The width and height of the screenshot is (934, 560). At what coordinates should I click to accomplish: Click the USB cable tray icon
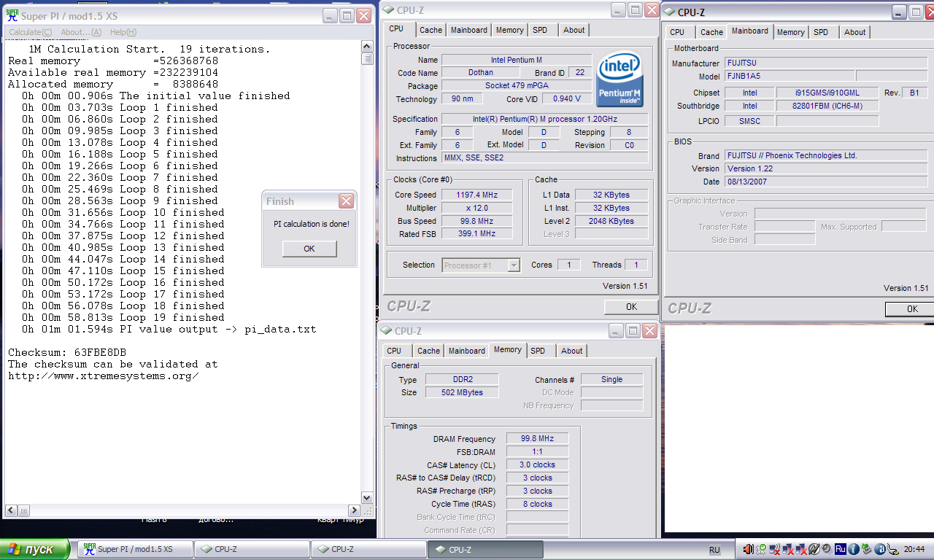pos(892,549)
